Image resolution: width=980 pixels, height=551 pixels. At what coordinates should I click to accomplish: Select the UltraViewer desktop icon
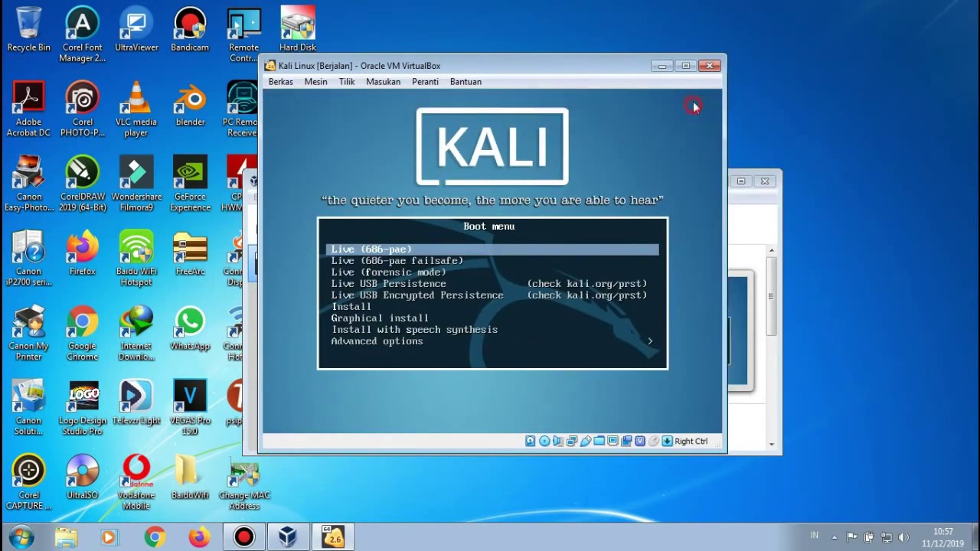(x=136, y=29)
